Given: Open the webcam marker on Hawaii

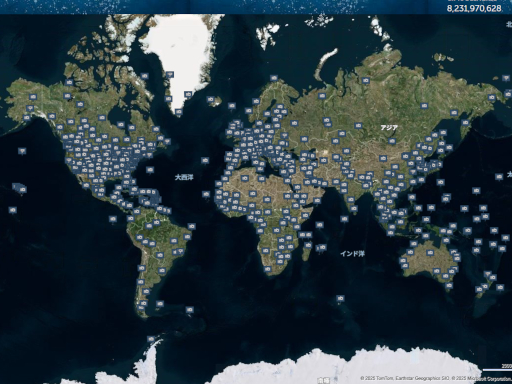Looking at the screenshot, I should [x=23, y=190].
